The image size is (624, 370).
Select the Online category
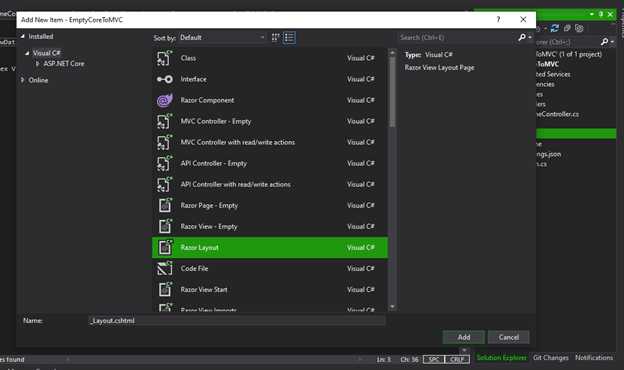pyautogui.click(x=38, y=80)
